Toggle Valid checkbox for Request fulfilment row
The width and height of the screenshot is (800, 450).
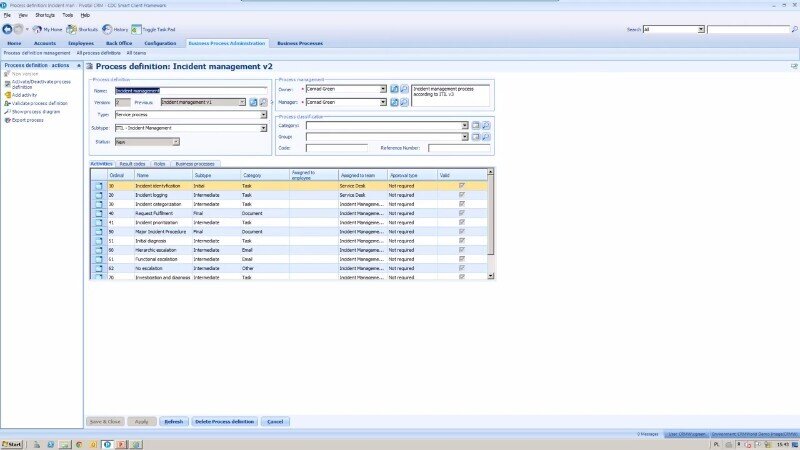pyautogui.click(x=461, y=213)
